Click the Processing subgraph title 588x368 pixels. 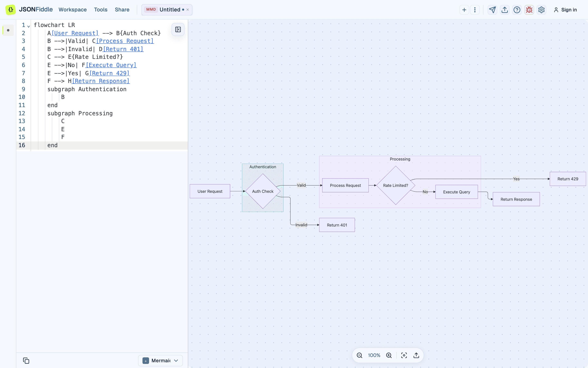pos(400,159)
